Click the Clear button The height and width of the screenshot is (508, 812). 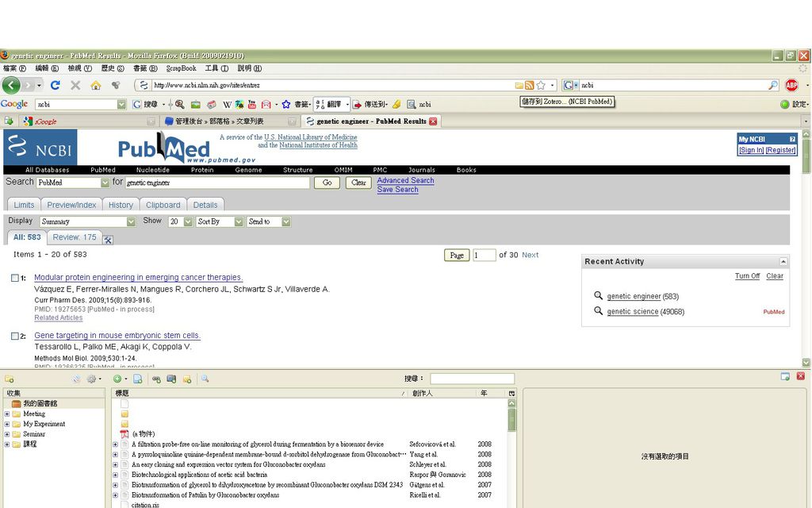coord(358,183)
